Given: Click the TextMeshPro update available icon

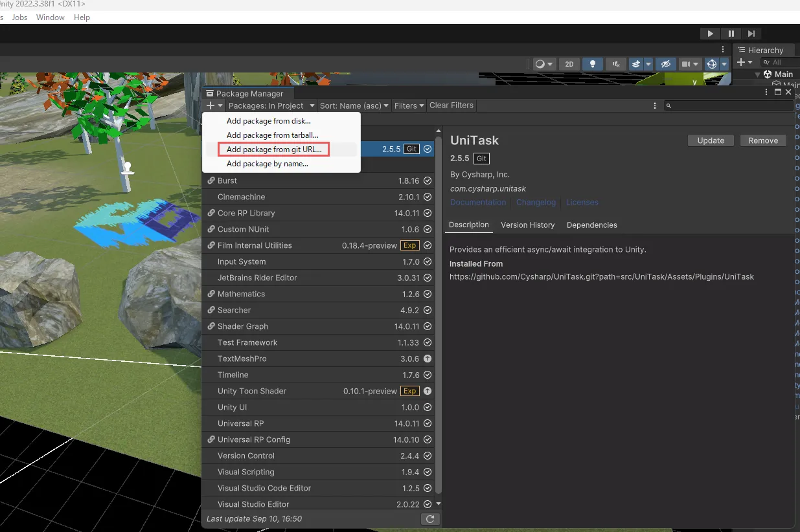Looking at the screenshot, I should pyautogui.click(x=428, y=359).
